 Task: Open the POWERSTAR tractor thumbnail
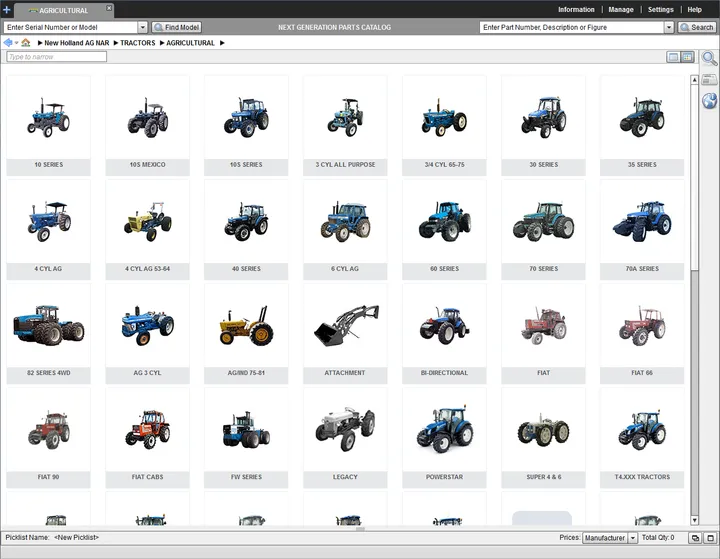444,438
